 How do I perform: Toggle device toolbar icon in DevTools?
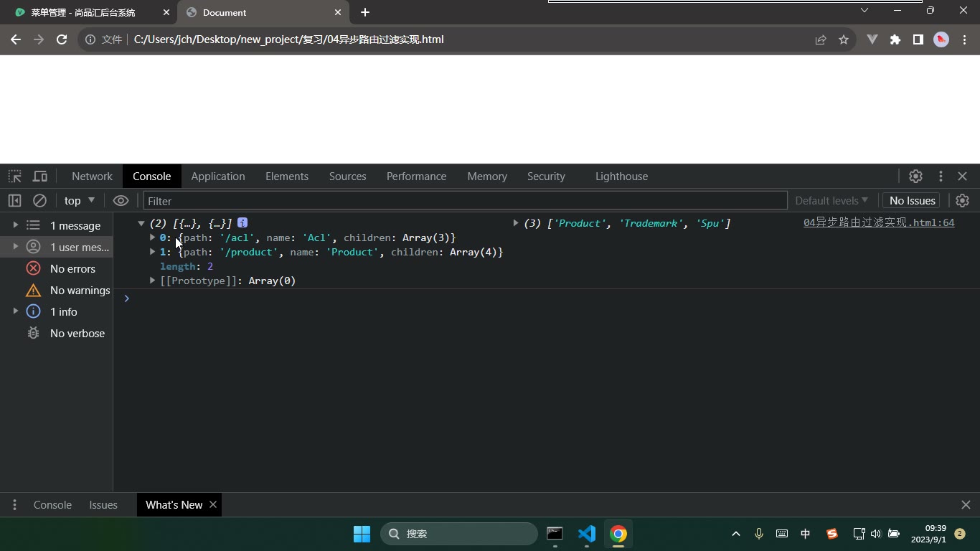coord(40,176)
